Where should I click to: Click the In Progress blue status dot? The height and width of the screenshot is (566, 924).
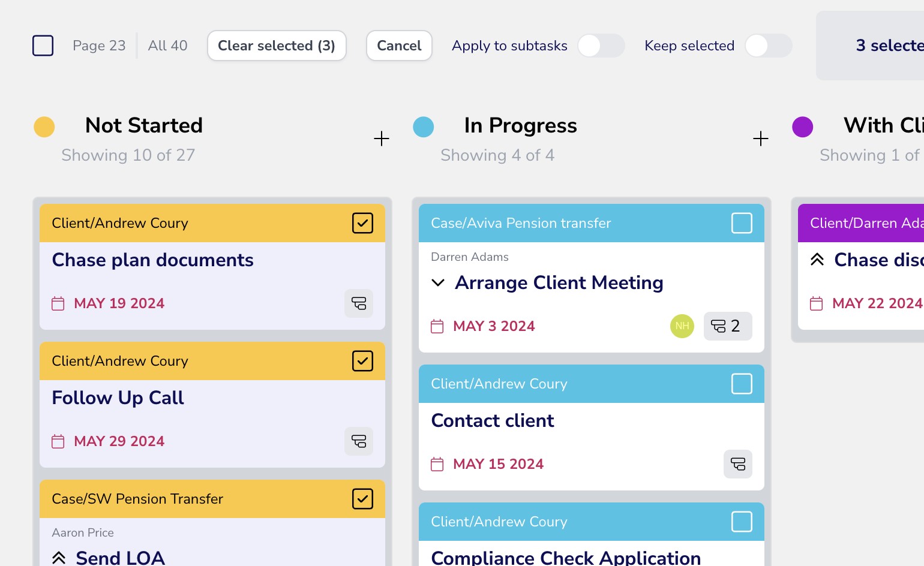pyautogui.click(x=424, y=127)
